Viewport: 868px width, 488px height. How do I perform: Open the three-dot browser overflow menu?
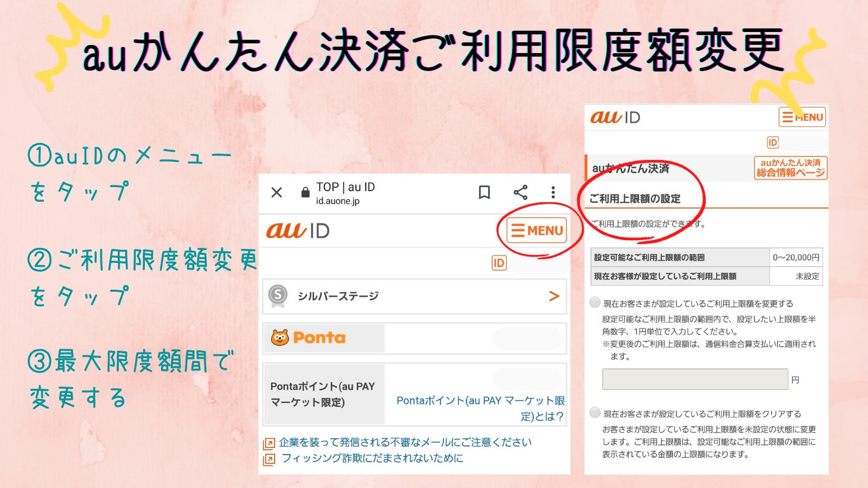tap(553, 192)
